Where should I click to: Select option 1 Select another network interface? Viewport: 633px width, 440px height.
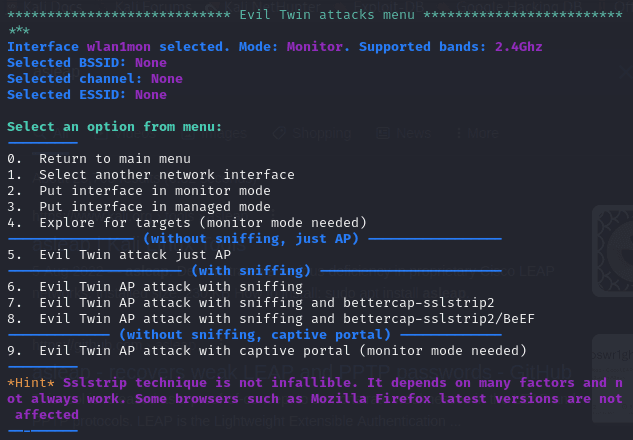[x=151, y=175]
